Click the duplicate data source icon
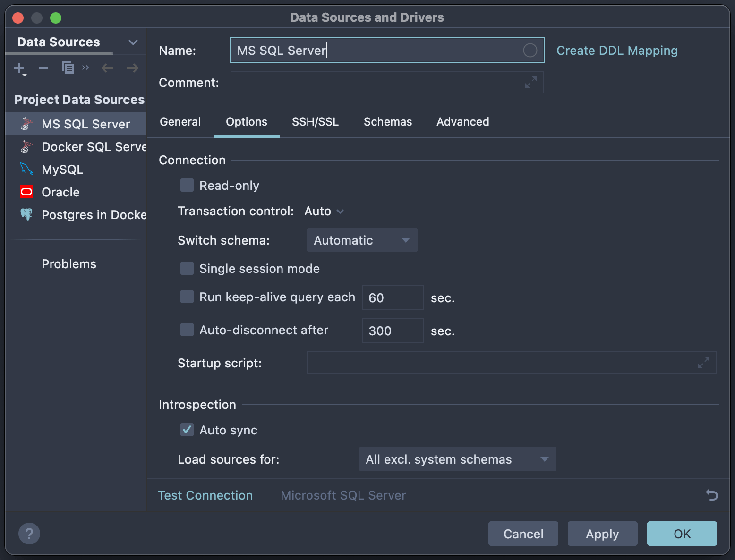 [x=68, y=68]
